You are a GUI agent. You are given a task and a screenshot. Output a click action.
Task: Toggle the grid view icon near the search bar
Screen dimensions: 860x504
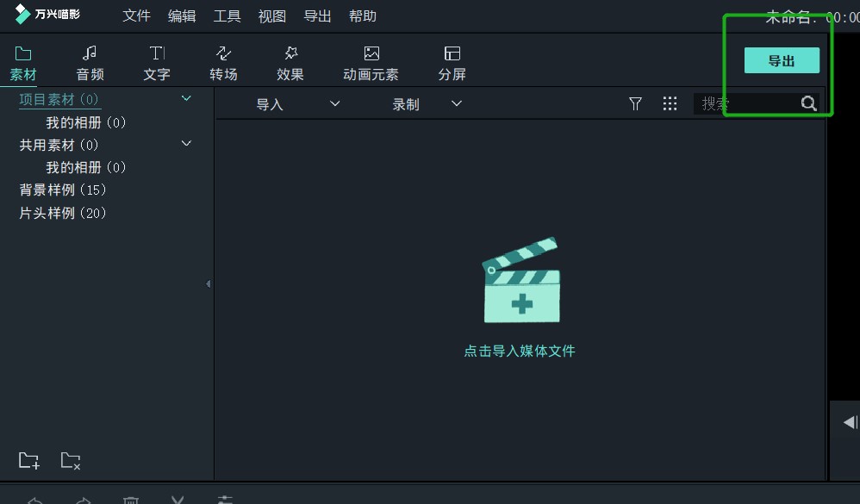tap(670, 103)
